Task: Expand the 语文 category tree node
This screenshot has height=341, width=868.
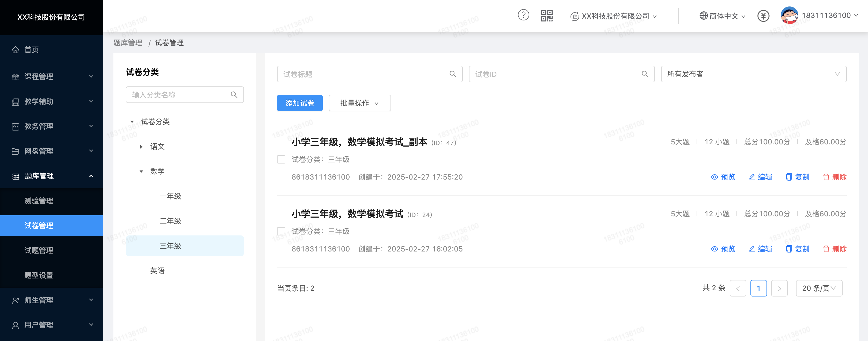Action: click(x=141, y=146)
